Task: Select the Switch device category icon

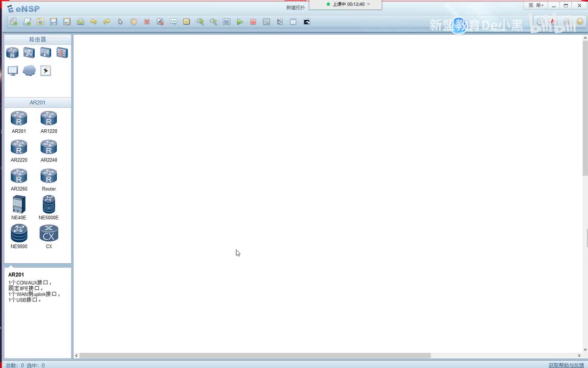Action: pyautogui.click(x=29, y=53)
